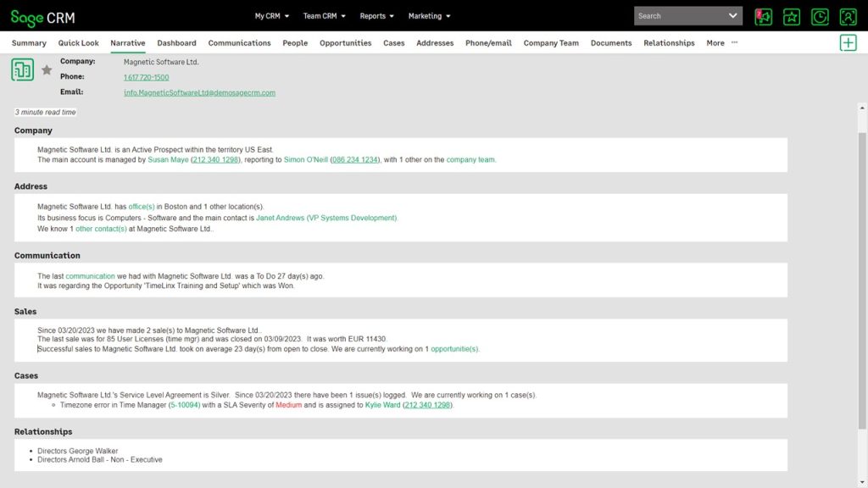Switch to the Opportunities tab
868x488 pixels.
[345, 42]
